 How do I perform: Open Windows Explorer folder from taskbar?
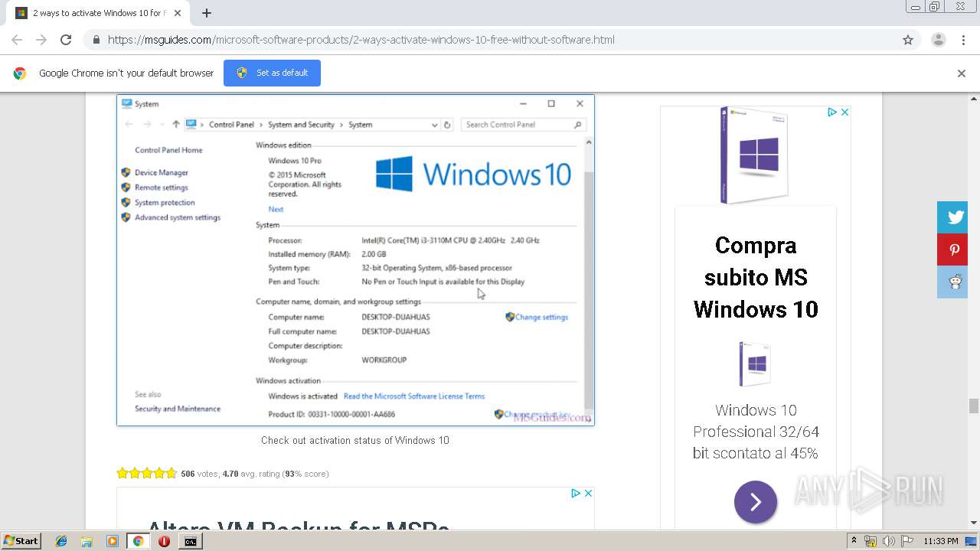pyautogui.click(x=87, y=541)
